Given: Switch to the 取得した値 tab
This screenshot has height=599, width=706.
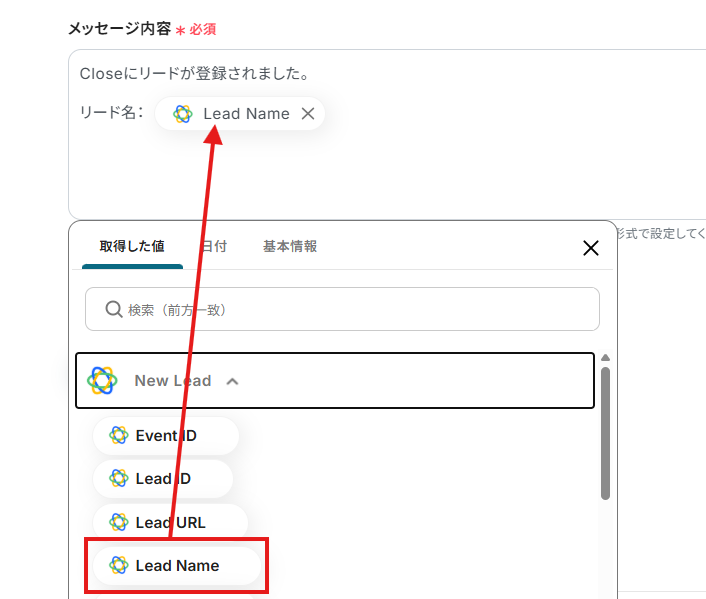Looking at the screenshot, I should click(132, 246).
